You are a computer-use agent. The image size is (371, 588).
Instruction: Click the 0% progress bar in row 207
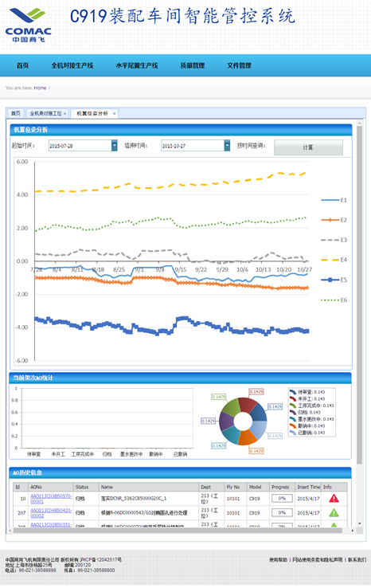click(282, 513)
